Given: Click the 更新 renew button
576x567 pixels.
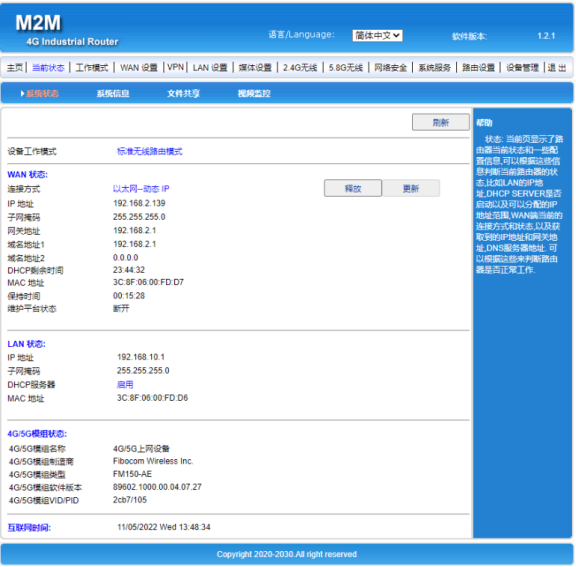Looking at the screenshot, I should click(x=411, y=188).
